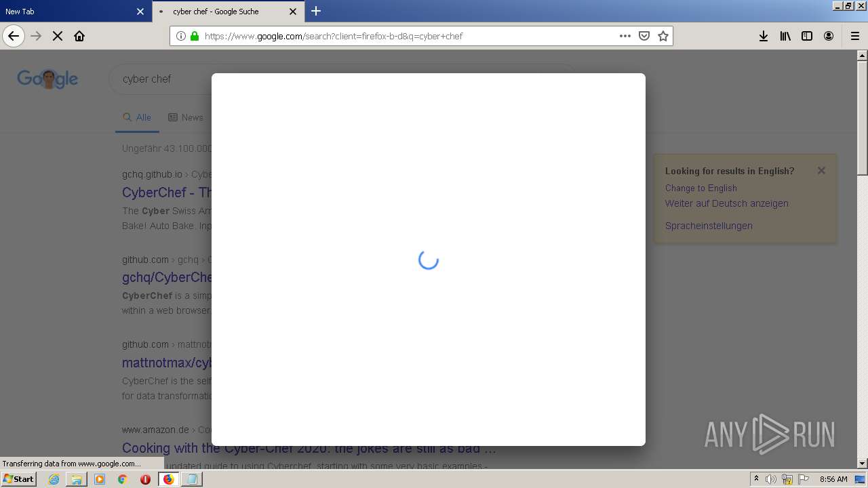The height and width of the screenshot is (488, 868).
Task: Open the mattnotmax GitHub result
Action: pyautogui.click(x=167, y=362)
